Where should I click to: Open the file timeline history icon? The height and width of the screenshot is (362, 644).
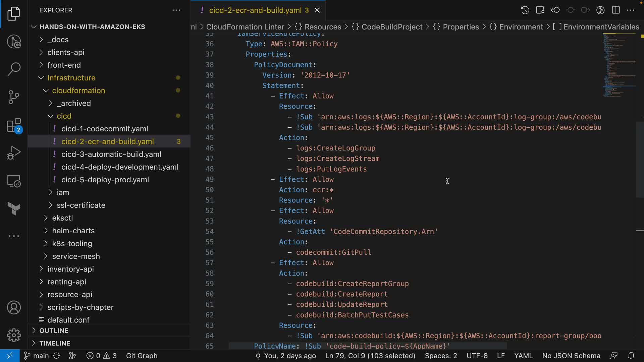pyautogui.click(x=525, y=10)
